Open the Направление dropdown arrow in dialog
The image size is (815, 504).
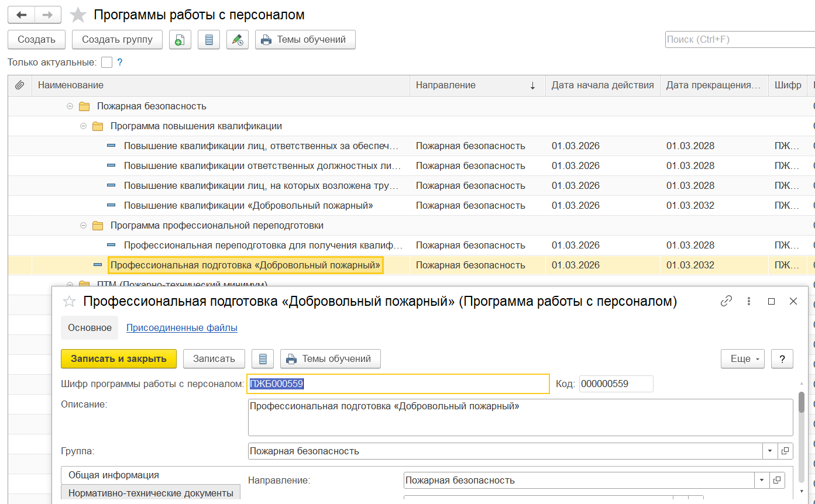(x=762, y=480)
